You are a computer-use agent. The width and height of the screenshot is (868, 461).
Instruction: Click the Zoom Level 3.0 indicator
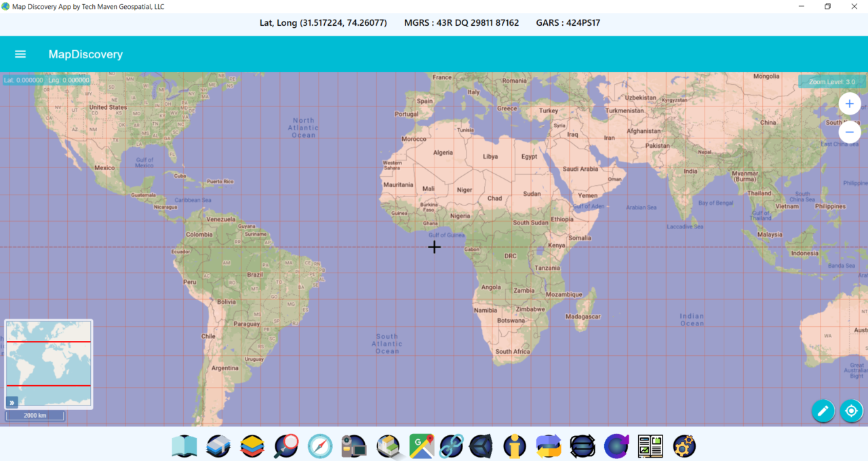pos(831,81)
